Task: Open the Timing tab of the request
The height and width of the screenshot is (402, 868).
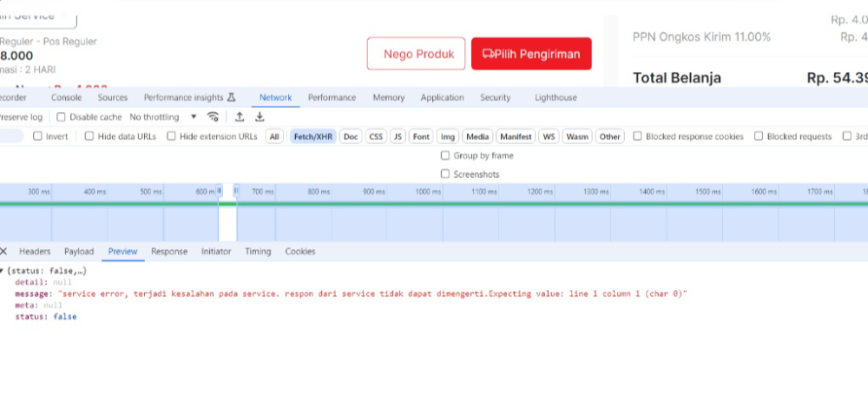Action: 258,252
